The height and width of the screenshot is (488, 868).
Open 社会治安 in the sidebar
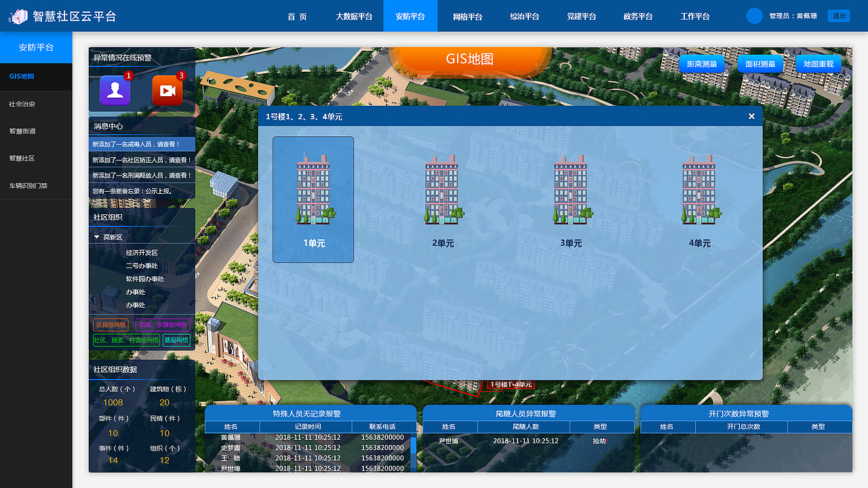(36, 104)
